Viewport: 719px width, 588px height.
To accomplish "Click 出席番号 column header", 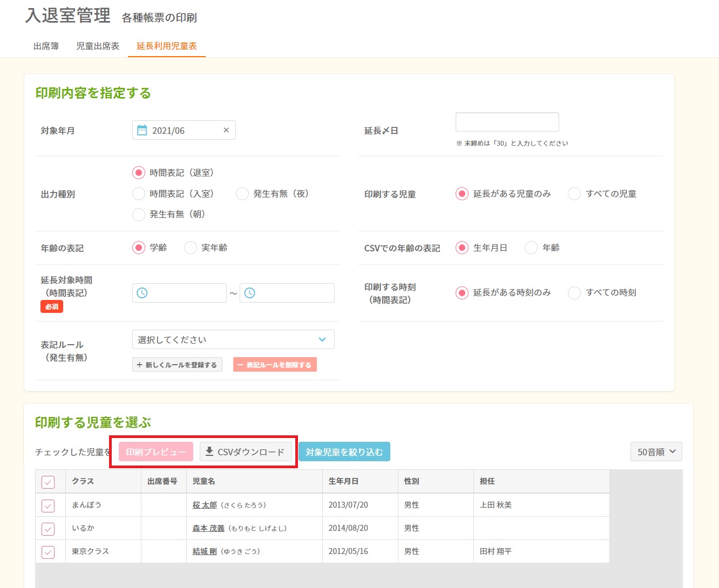I will (x=164, y=481).
